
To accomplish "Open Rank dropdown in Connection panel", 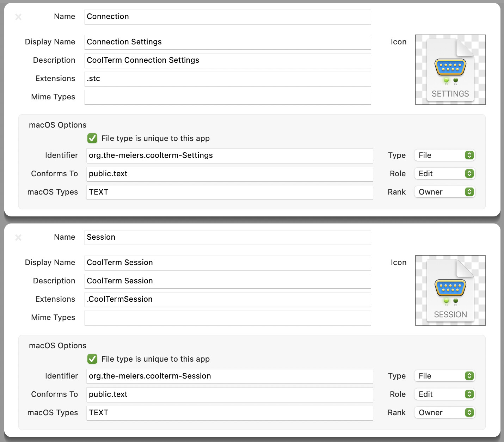I will pos(445,192).
